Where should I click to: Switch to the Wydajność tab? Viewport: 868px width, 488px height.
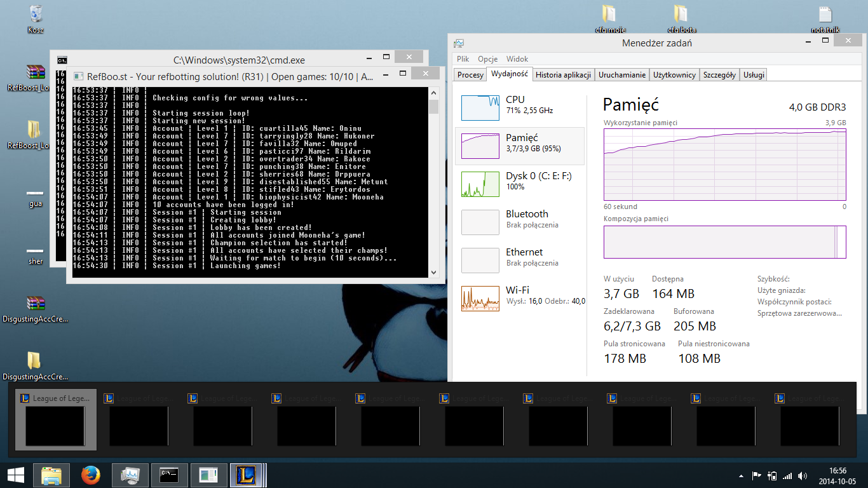click(510, 74)
